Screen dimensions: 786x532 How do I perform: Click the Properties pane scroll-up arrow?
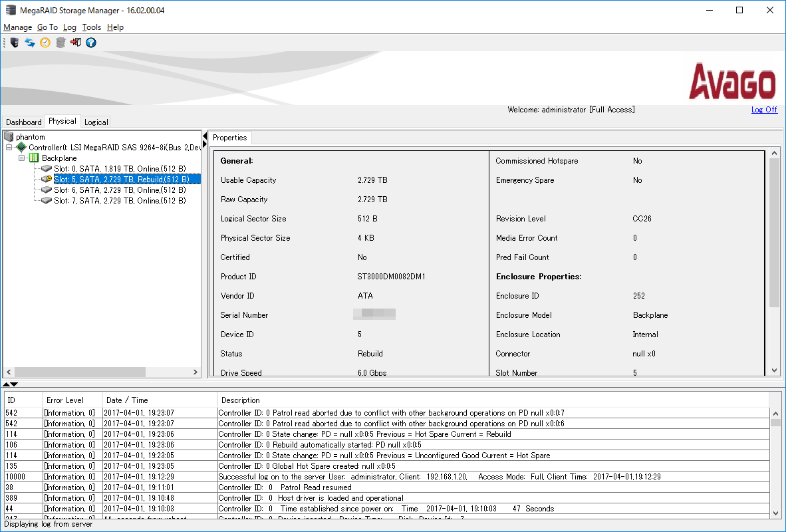[x=775, y=152]
